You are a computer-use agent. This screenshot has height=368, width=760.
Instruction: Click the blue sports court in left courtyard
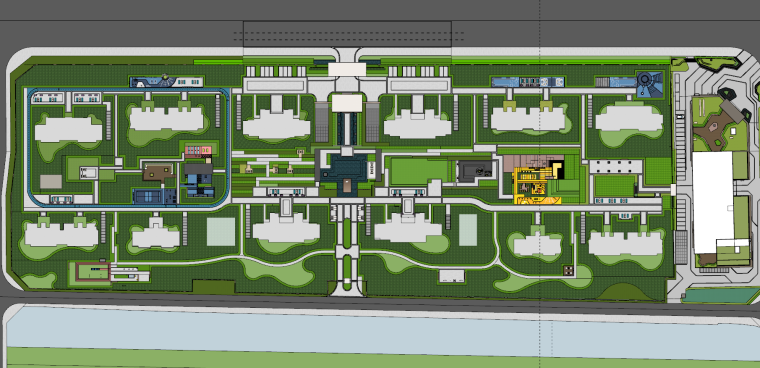coord(148,196)
